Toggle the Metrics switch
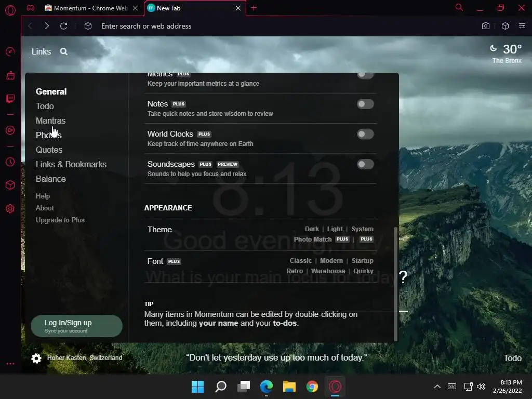 point(365,75)
